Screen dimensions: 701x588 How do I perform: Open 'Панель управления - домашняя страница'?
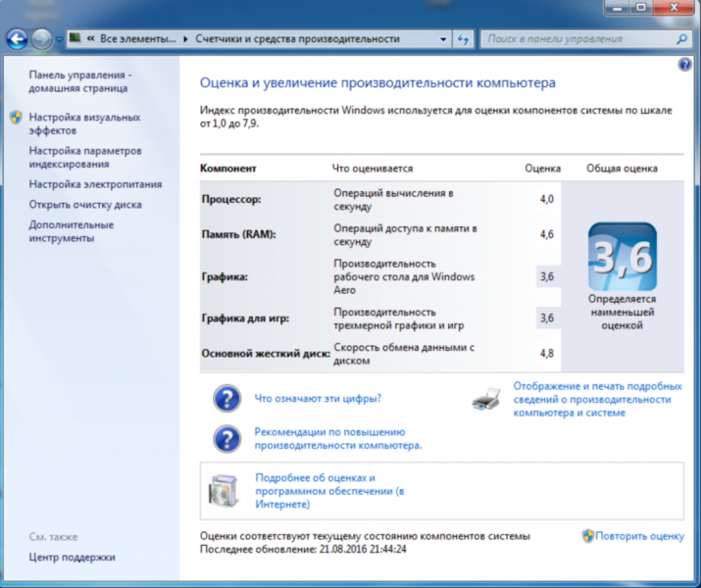pos(80,81)
